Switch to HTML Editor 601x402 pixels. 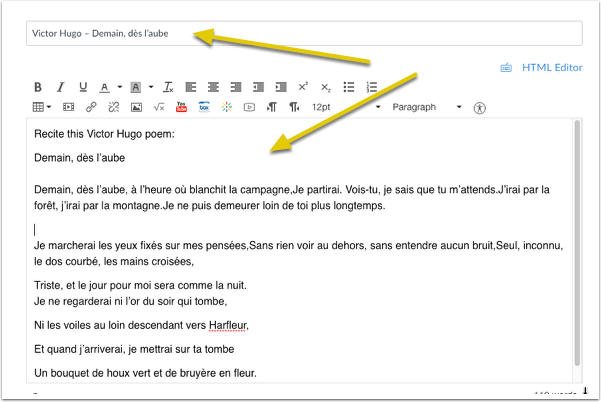pyautogui.click(x=552, y=67)
